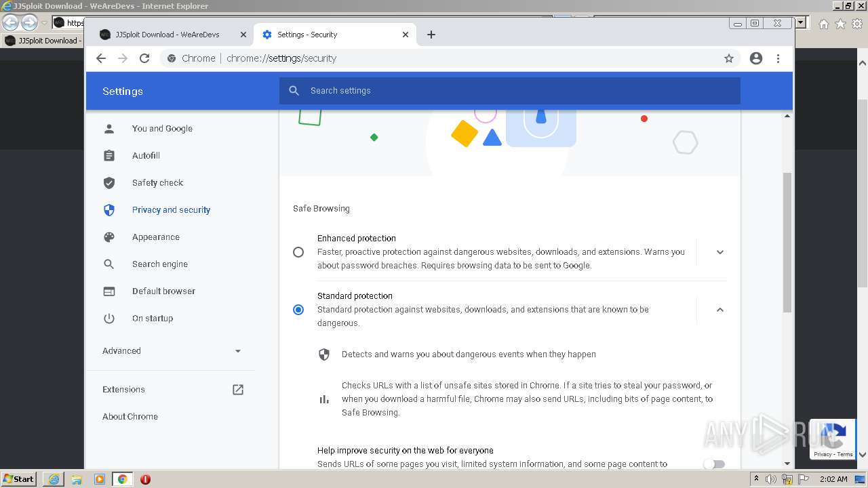Click the On startup power icon
Viewport: 868px width, 488px height.
coord(109,318)
